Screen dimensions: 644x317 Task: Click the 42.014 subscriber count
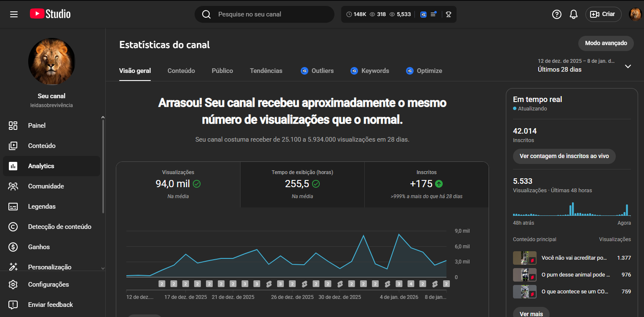pos(525,131)
